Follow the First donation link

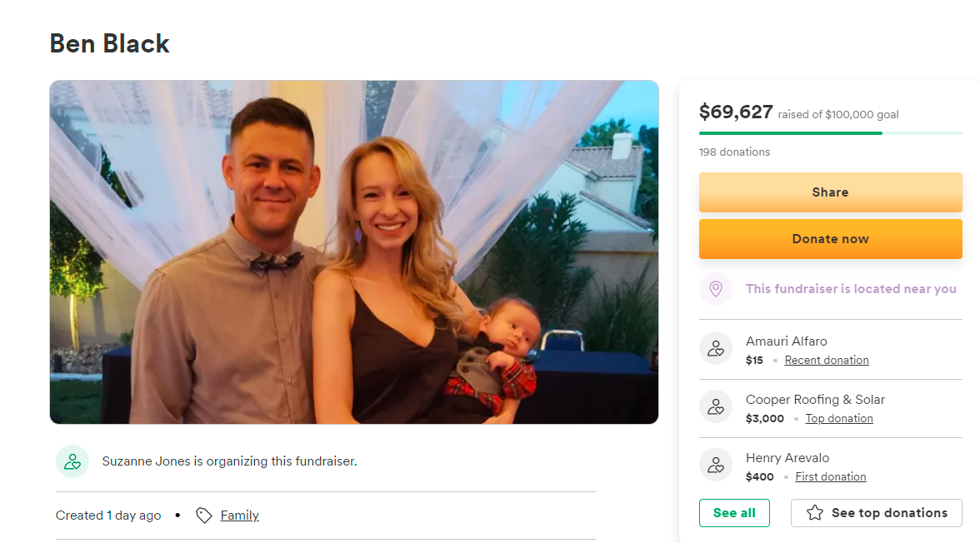coord(831,477)
